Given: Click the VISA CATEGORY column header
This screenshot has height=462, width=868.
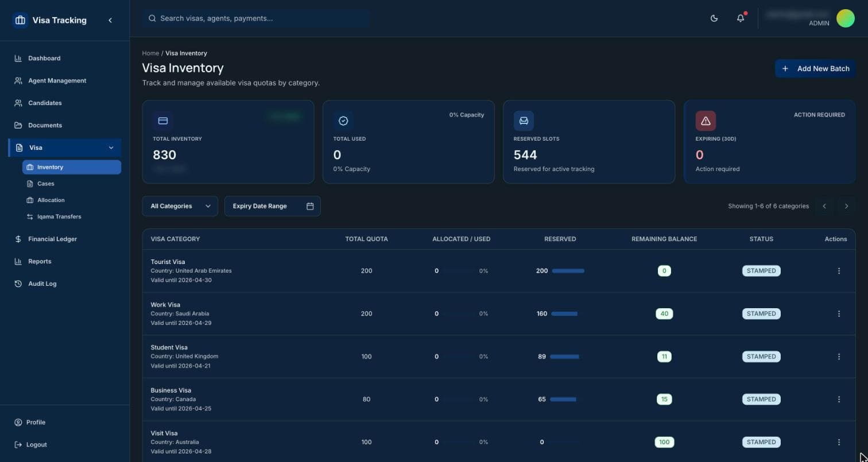Looking at the screenshot, I should point(175,239).
